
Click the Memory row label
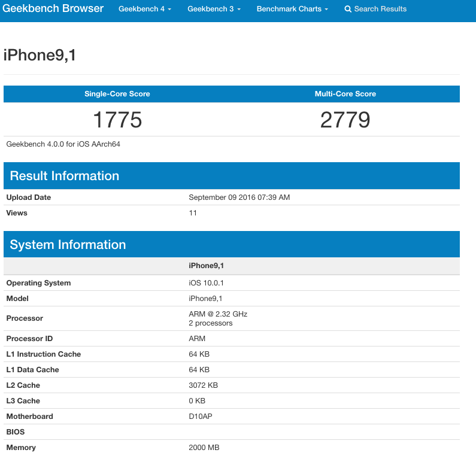(21, 448)
